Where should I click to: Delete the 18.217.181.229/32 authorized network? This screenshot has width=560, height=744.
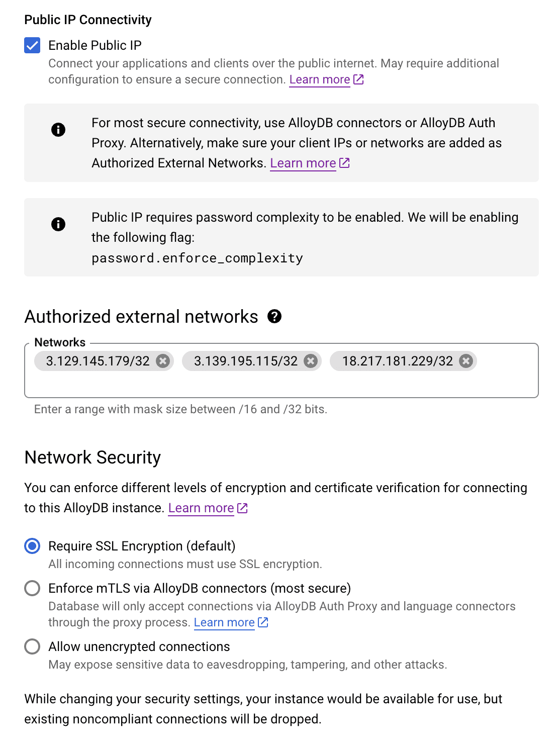tap(466, 361)
